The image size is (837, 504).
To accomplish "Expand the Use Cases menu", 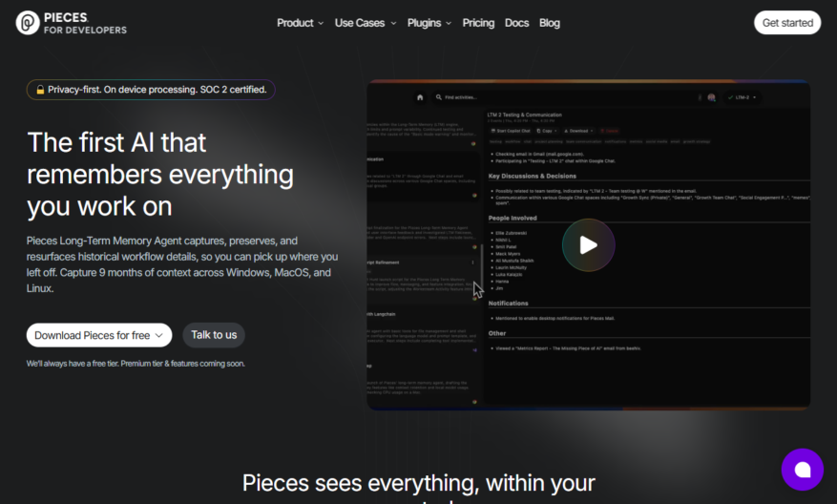I will 366,23.
